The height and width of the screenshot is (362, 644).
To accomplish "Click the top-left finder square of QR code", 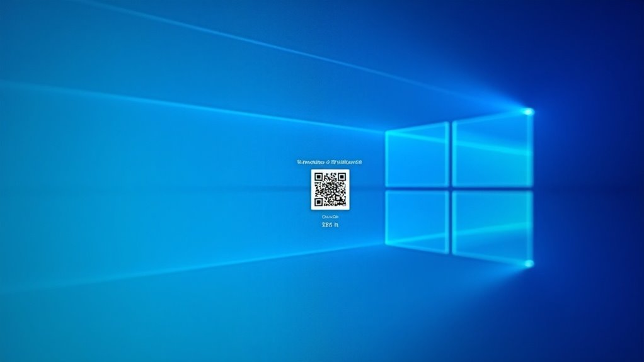I will click(318, 177).
